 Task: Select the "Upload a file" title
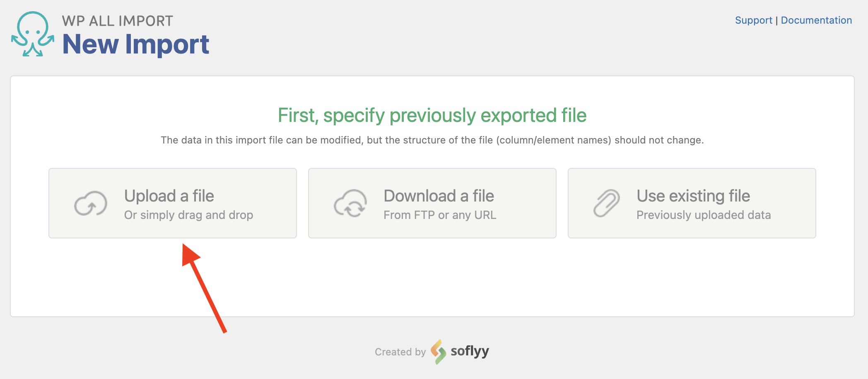pos(169,196)
